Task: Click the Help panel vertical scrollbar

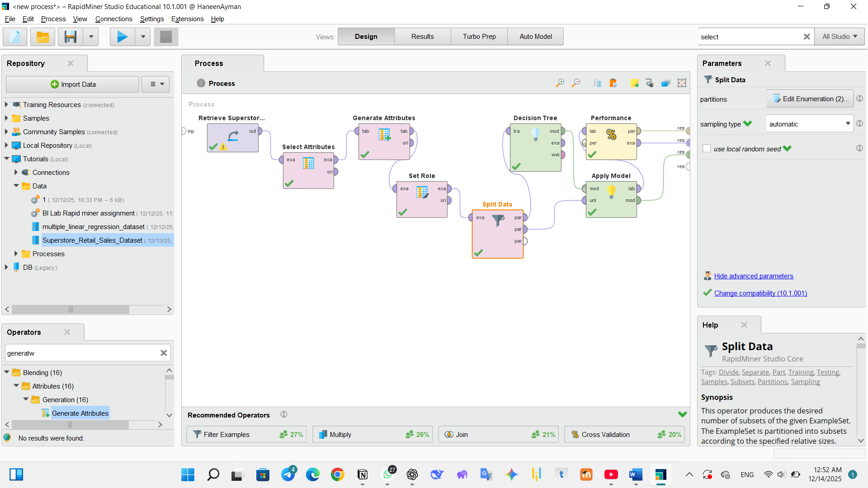Action: click(x=861, y=346)
